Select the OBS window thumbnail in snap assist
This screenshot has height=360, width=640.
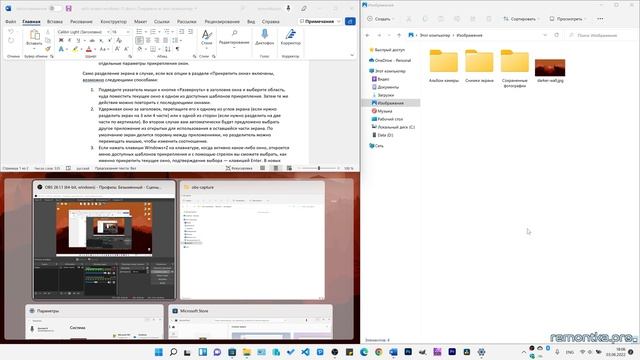coord(104,240)
